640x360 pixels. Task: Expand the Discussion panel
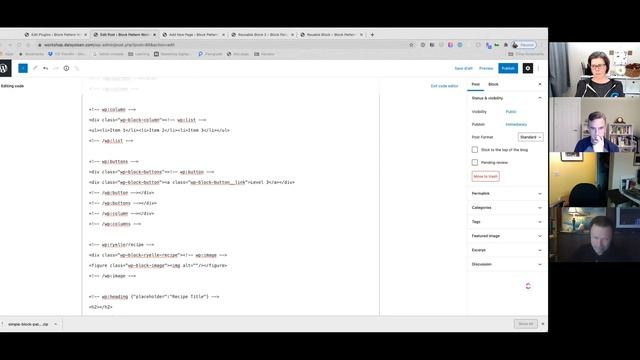(x=506, y=264)
